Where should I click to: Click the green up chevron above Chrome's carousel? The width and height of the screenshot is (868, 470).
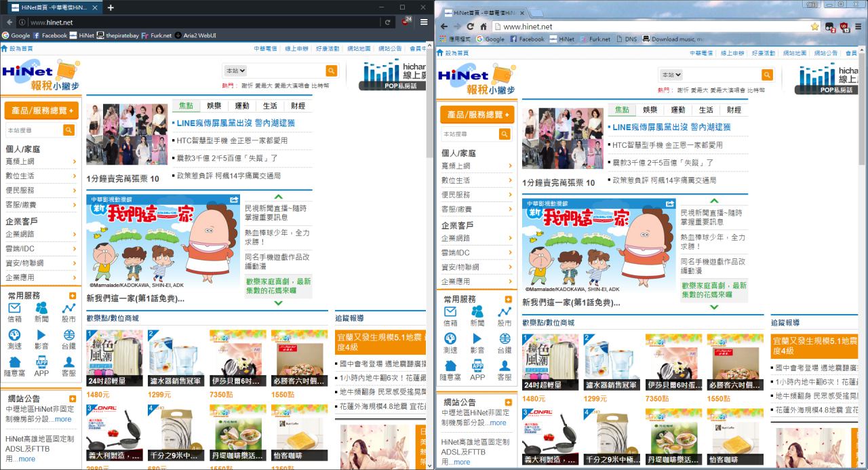(x=714, y=201)
